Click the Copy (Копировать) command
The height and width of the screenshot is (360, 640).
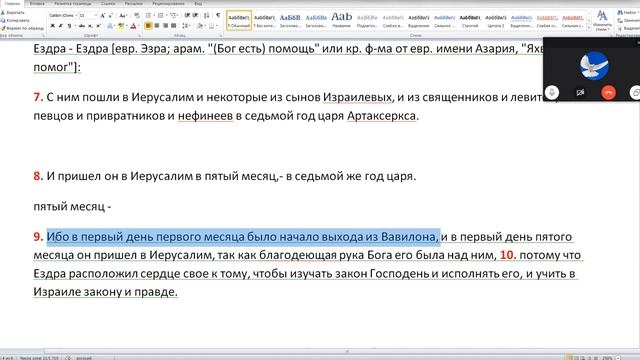pos(16,20)
